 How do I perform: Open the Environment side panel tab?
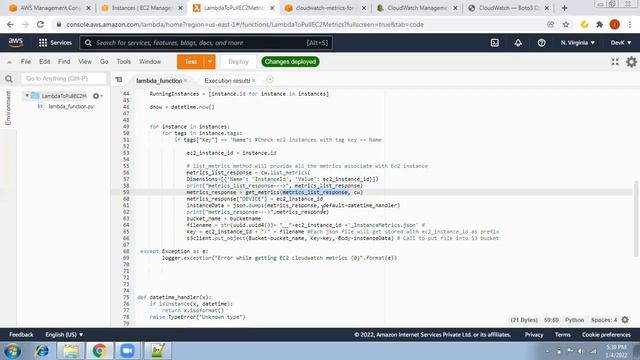click(8, 108)
